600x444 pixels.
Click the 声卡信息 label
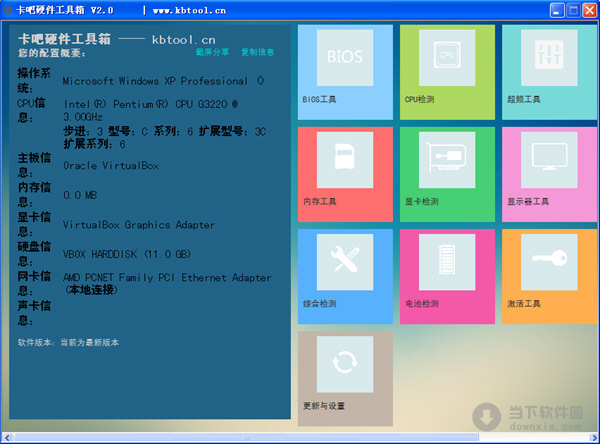(34, 313)
